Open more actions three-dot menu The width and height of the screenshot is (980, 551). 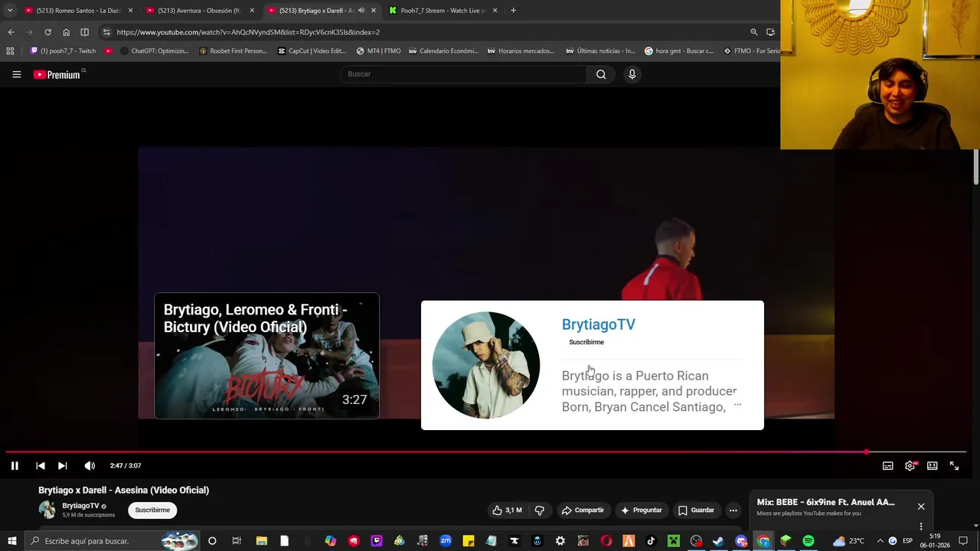(x=733, y=510)
